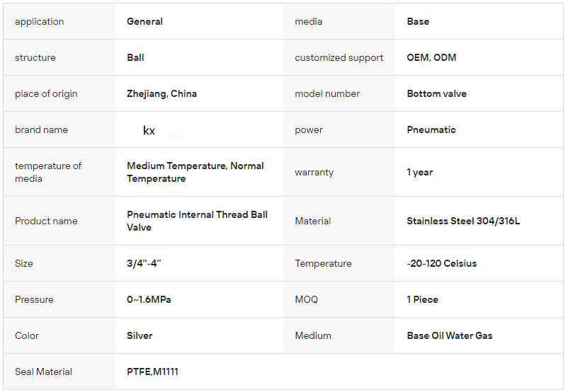Viewport: 568px width, 392px height.
Task: Click the 'application' label cell
Action: coord(40,22)
